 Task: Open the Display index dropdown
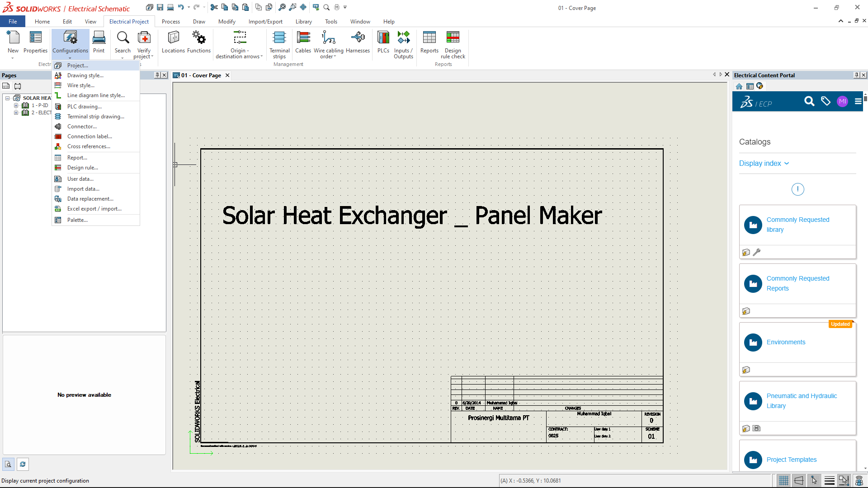(x=764, y=164)
